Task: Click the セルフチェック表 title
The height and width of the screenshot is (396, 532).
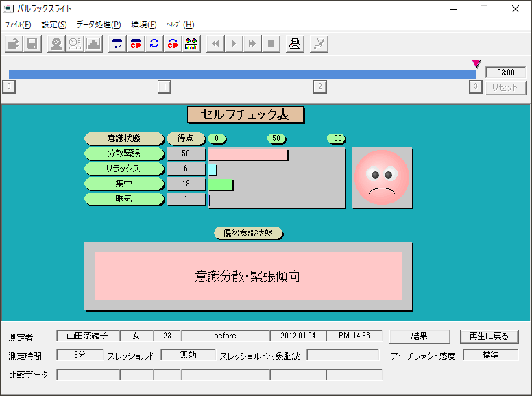Action: 245,115
